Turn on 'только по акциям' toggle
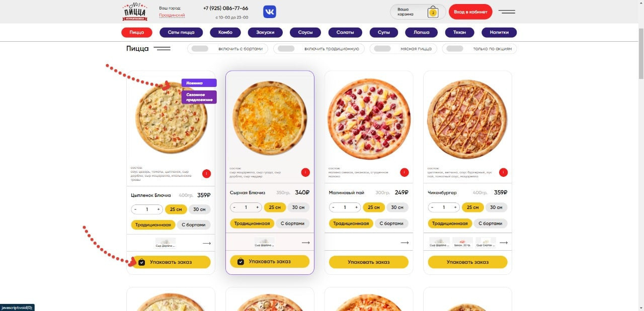This screenshot has width=644, height=311. [455, 49]
